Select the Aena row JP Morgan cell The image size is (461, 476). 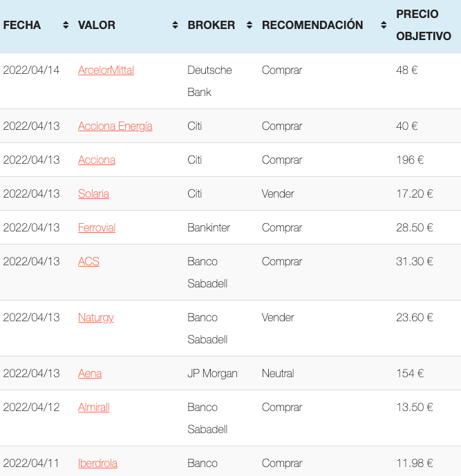point(212,373)
